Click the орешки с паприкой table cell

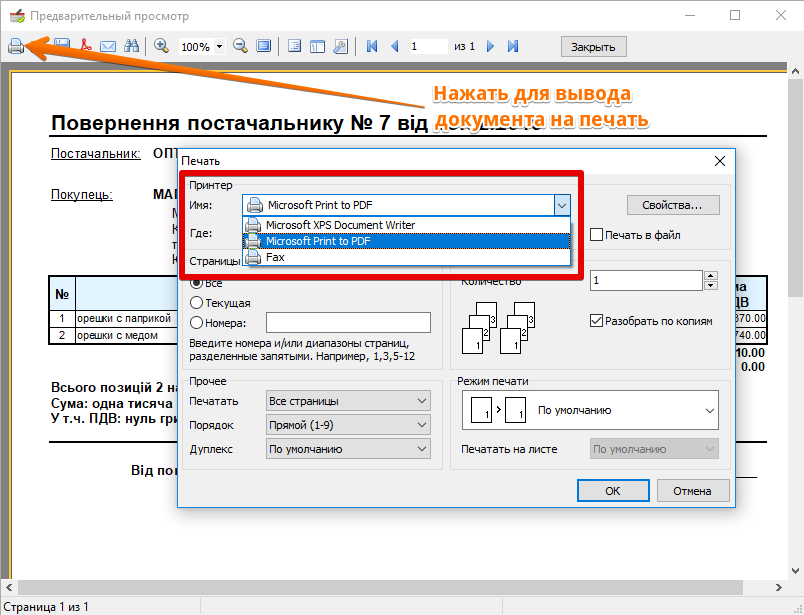[124, 319]
